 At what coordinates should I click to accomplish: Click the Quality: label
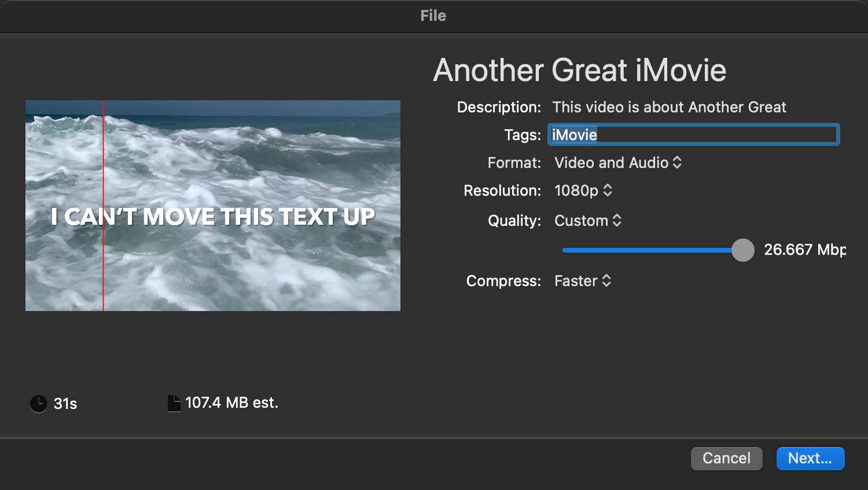point(514,221)
